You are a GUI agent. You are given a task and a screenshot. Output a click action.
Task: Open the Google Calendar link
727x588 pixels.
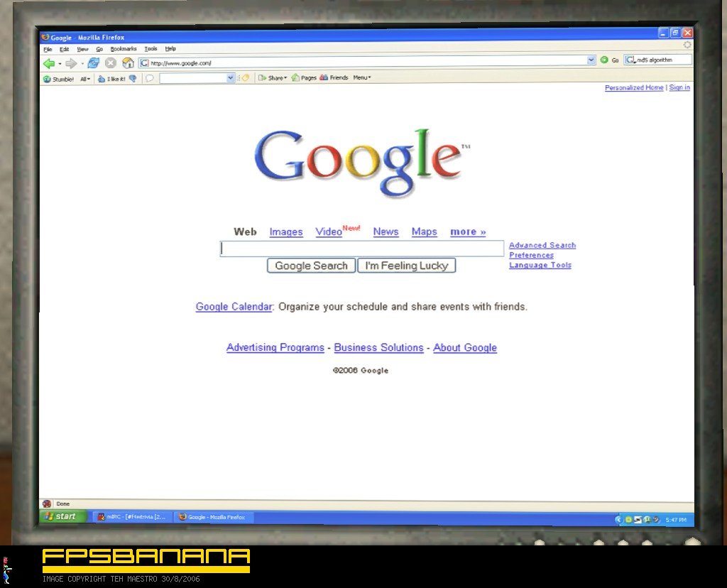(234, 306)
